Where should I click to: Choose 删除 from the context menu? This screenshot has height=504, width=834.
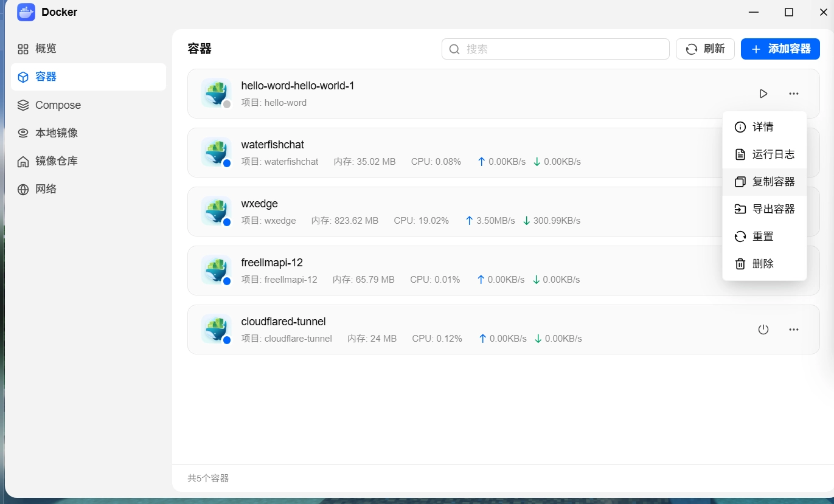(765, 264)
